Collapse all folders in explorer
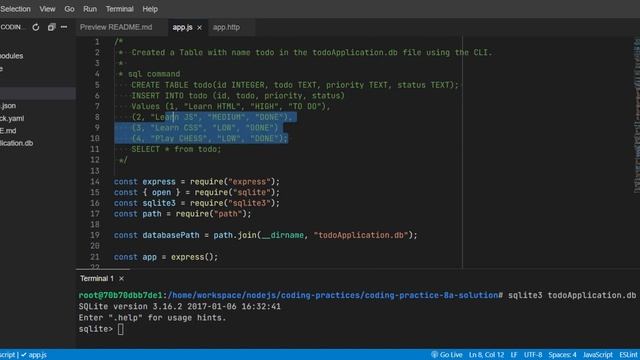Viewport: 640px width, 360px height. [x=51, y=27]
